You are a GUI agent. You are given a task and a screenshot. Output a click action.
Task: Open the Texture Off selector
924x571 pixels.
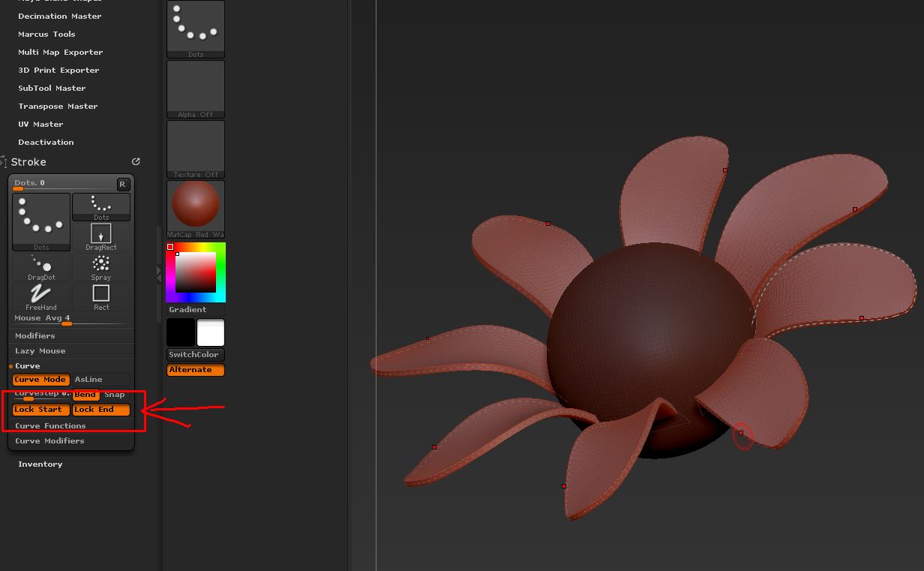[195, 149]
